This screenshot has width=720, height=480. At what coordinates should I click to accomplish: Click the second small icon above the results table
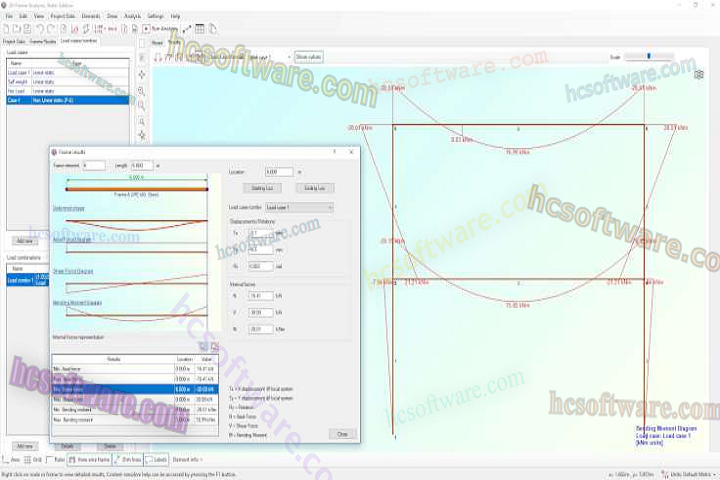pos(214,346)
